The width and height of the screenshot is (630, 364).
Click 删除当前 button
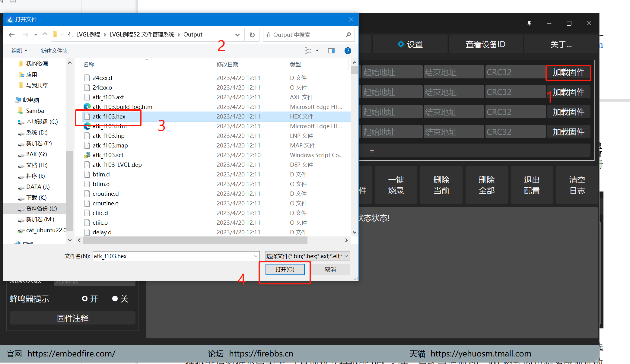pyautogui.click(x=441, y=185)
